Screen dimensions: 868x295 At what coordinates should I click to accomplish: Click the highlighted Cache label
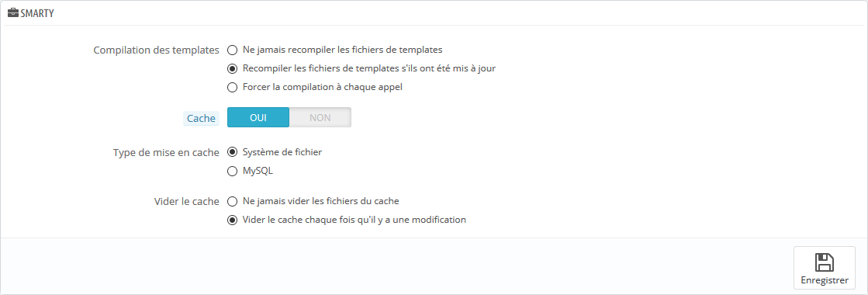pyautogui.click(x=201, y=118)
